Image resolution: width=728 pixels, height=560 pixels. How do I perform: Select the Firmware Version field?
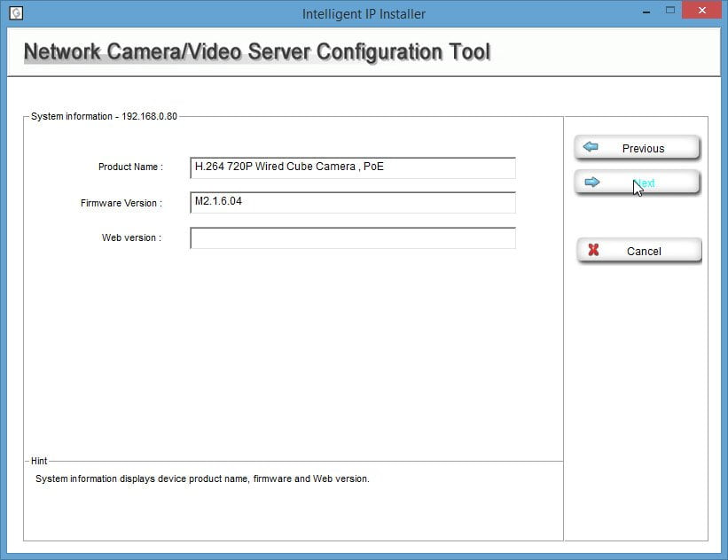click(x=353, y=202)
